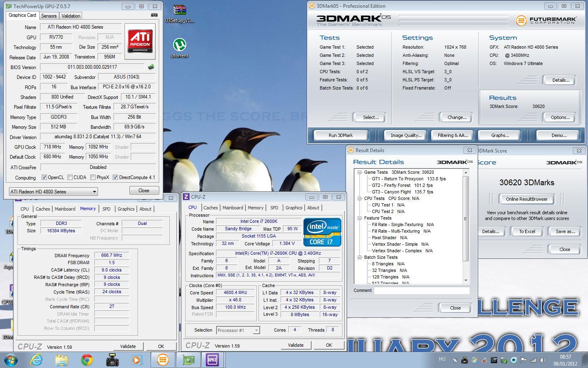Click the Intel Core i7 logo in CPU-Z
Image resolution: width=588 pixels, height=368 pixels.
[322, 232]
